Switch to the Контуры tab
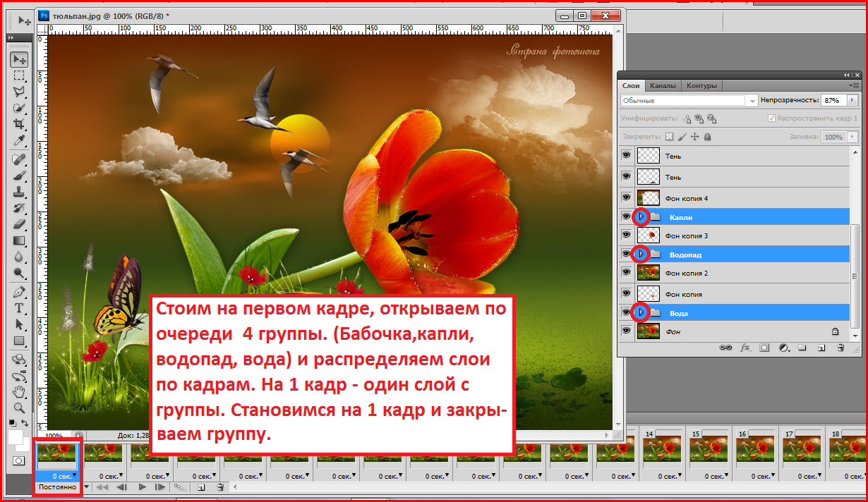Screen dimensions: 868x502 702,85
